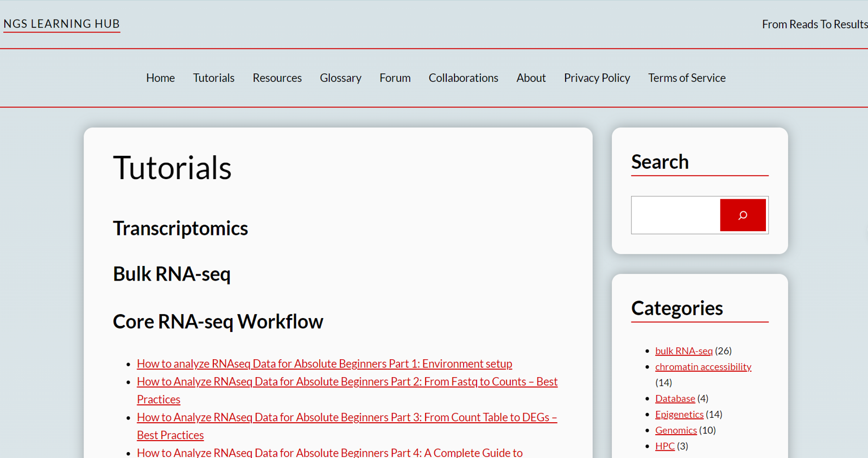Click the red search magnifier button
Viewport: 868px width, 458px height.
[742, 215]
